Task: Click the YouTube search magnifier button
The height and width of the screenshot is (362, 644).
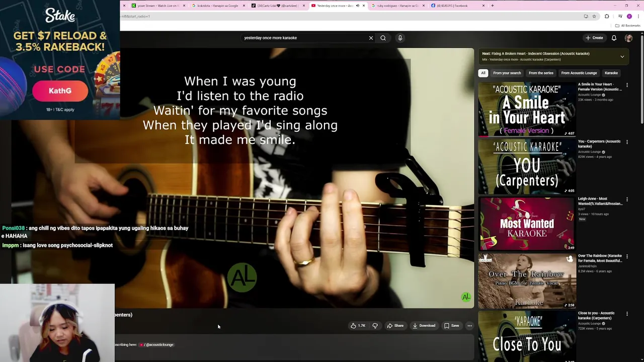Action: pyautogui.click(x=383, y=38)
